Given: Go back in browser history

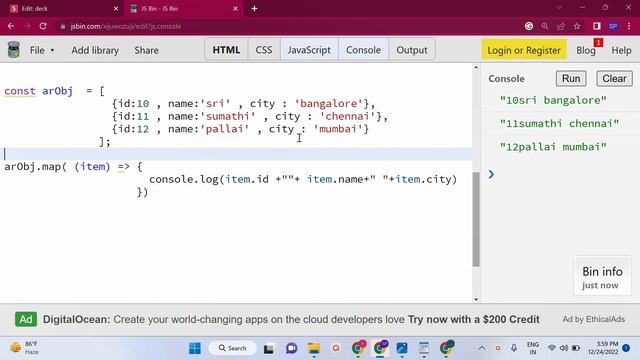Looking at the screenshot, I should (x=11, y=26).
